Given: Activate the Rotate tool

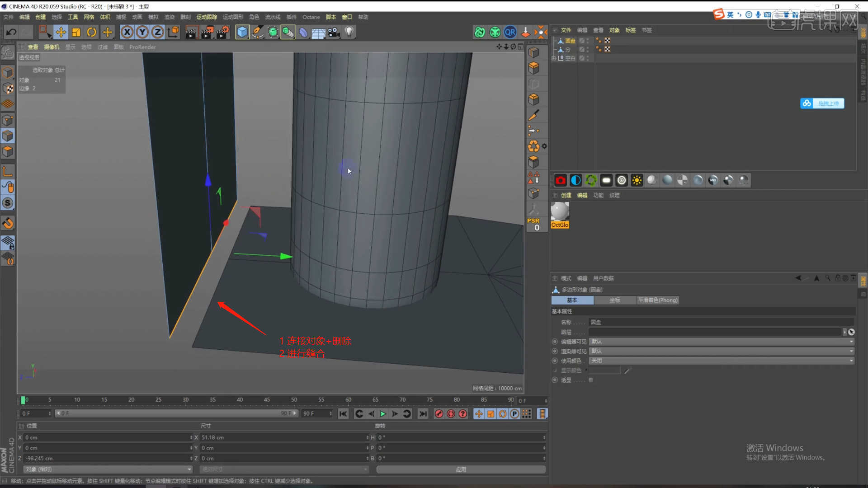Looking at the screenshot, I should tap(91, 32).
